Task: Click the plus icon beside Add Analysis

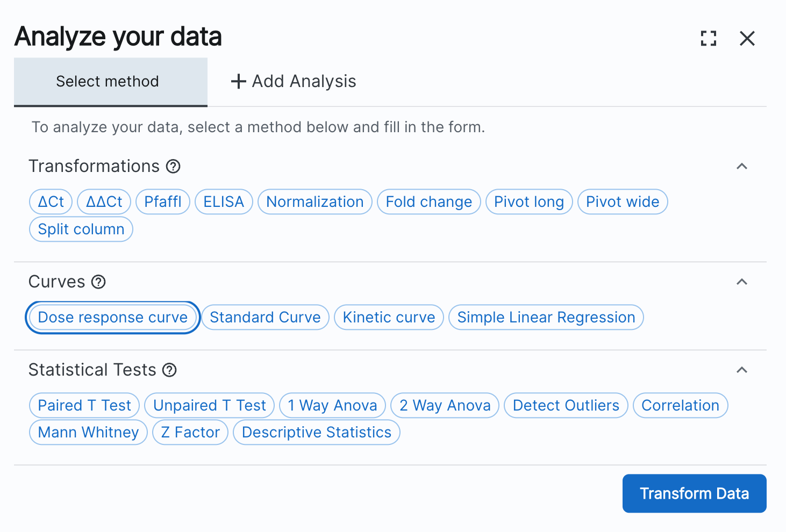Action: coord(239,81)
